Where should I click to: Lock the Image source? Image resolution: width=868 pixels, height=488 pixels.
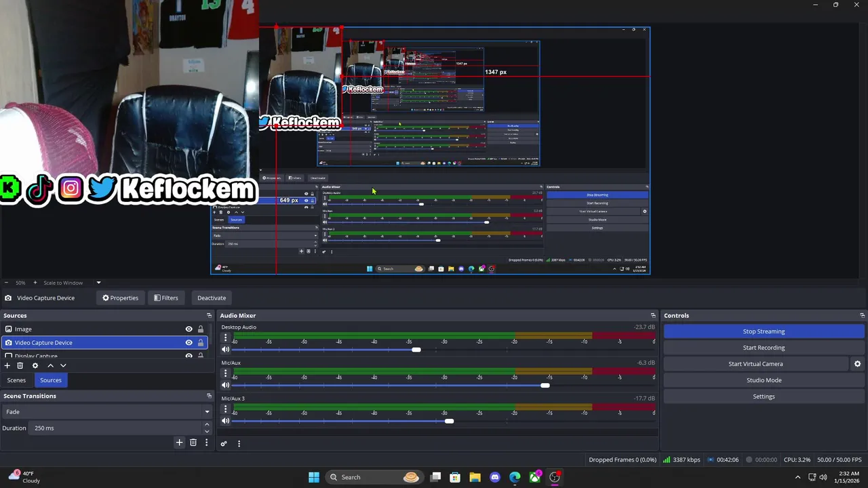tap(200, 329)
